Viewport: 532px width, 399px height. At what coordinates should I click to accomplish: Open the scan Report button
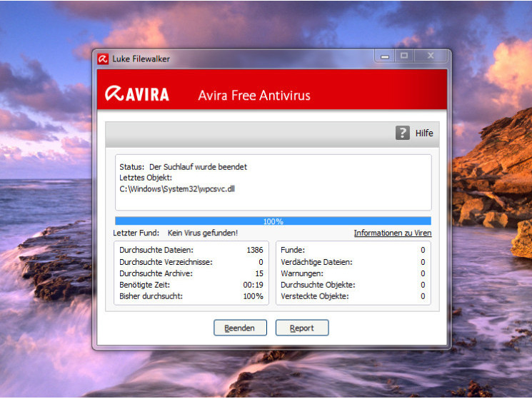[302, 328]
